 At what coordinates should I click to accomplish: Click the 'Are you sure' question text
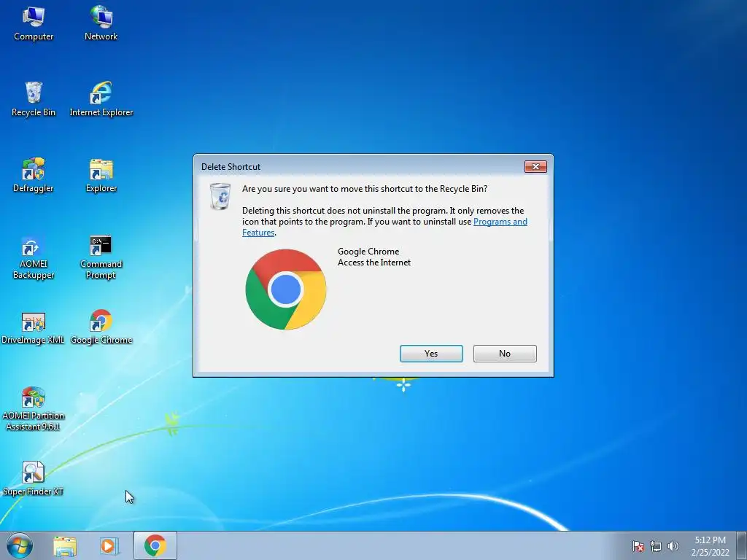point(365,189)
